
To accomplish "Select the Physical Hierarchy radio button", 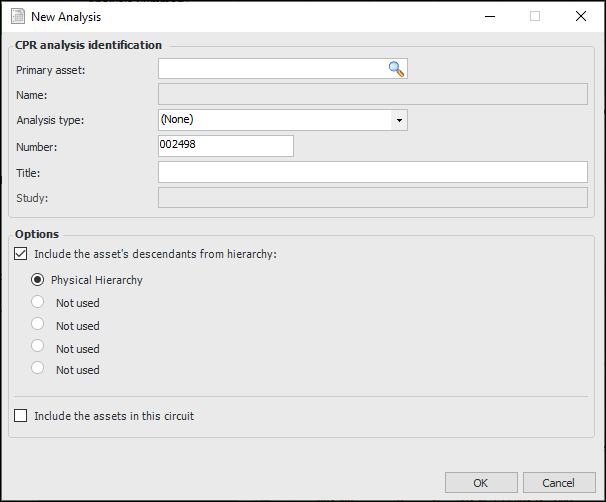I will click(38, 280).
